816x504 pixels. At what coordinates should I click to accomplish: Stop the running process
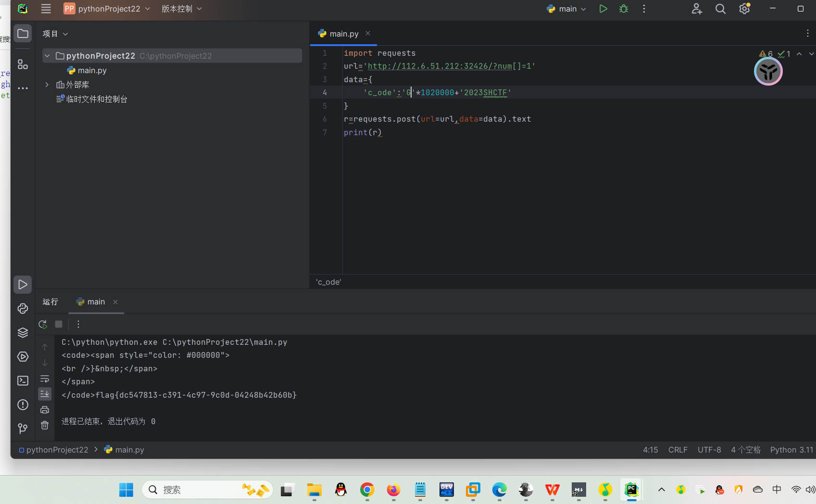tap(59, 324)
